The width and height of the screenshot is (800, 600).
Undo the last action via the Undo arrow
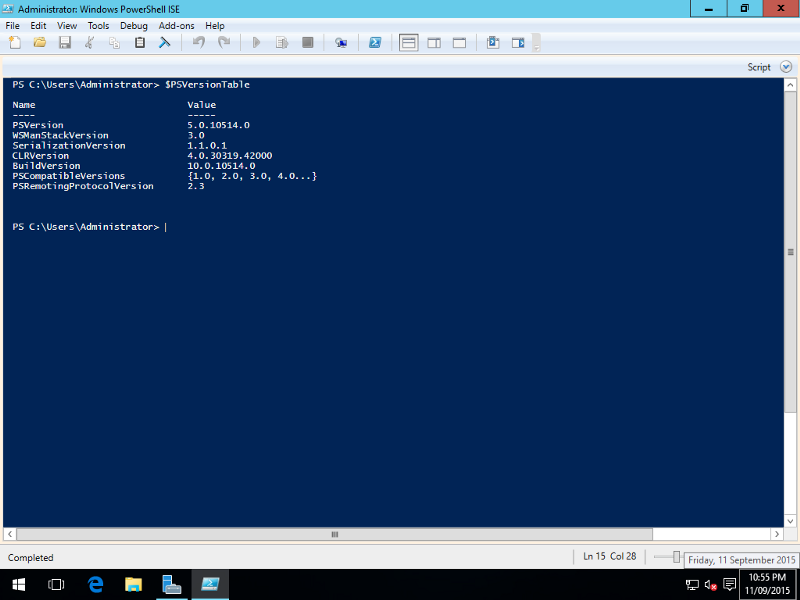click(x=199, y=42)
